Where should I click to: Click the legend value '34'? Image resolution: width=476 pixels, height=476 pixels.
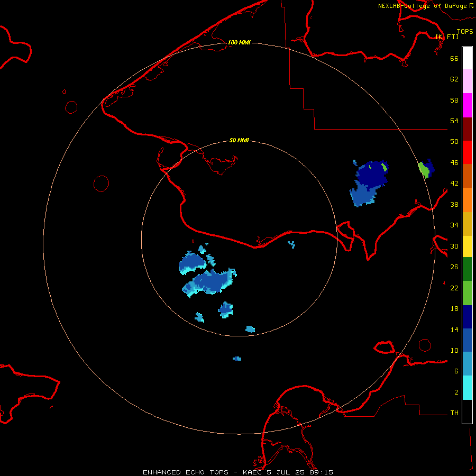pyautogui.click(x=454, y=225)
